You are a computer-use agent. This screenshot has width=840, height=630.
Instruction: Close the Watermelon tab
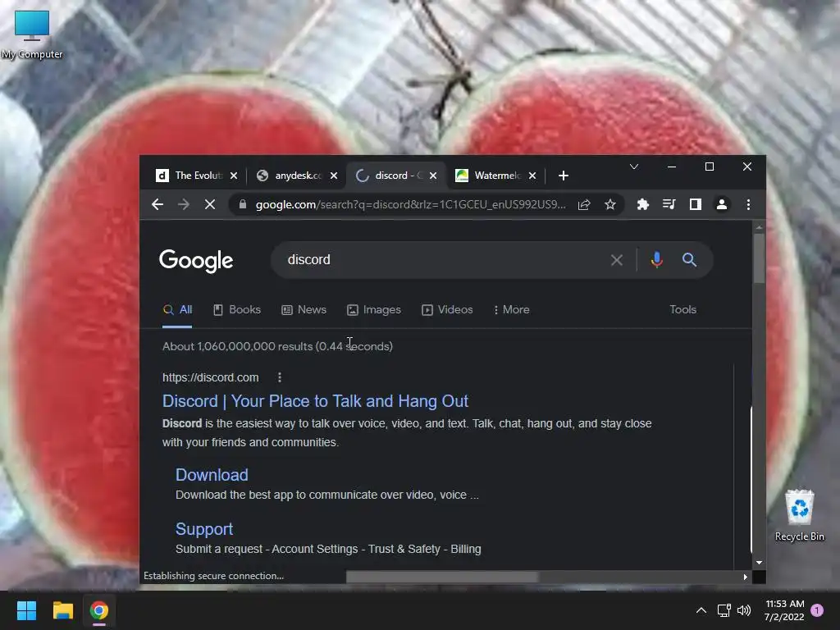point(532,176)
